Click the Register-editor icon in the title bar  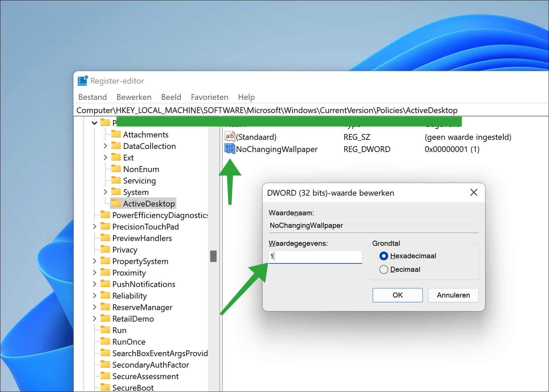82,81
